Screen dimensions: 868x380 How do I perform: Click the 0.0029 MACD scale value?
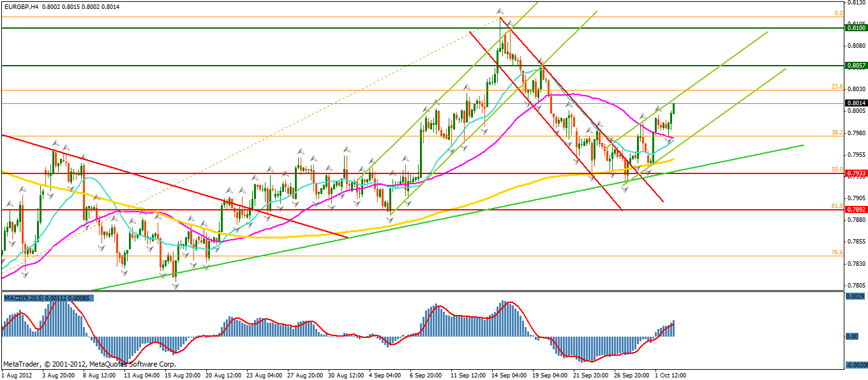tap(855, 297)
